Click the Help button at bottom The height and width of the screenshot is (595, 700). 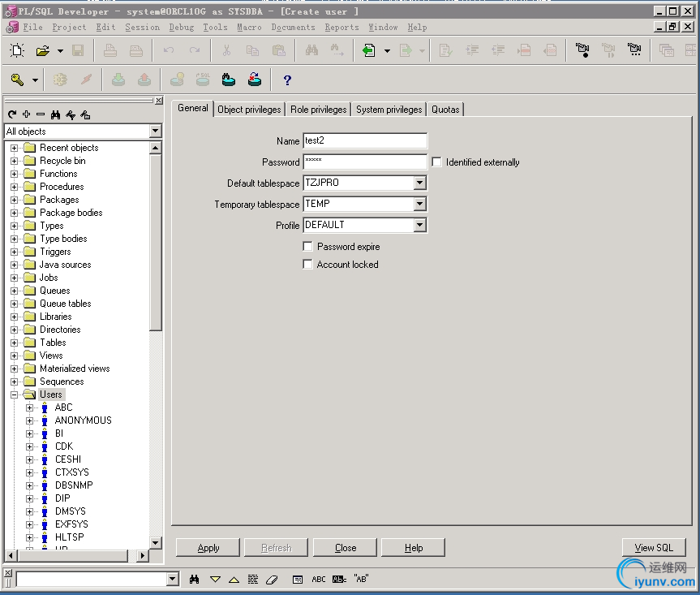click(x=414, y=548)
